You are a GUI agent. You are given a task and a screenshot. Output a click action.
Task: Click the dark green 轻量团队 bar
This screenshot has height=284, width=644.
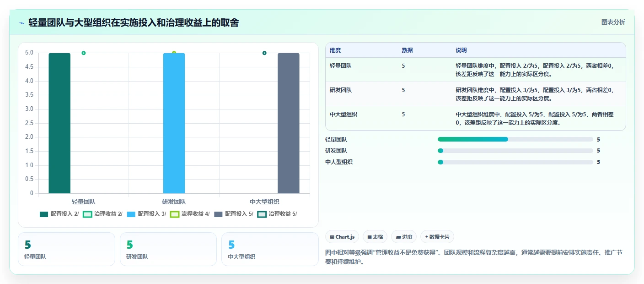59,123
